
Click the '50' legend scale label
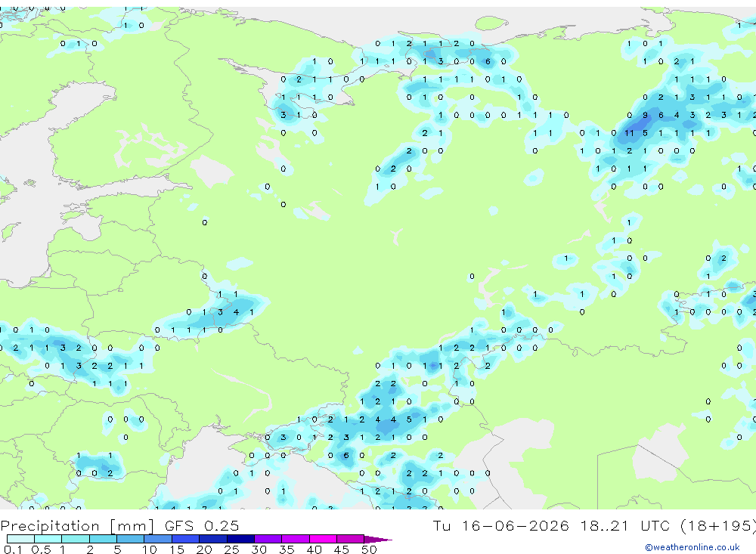tap(369, 549)
